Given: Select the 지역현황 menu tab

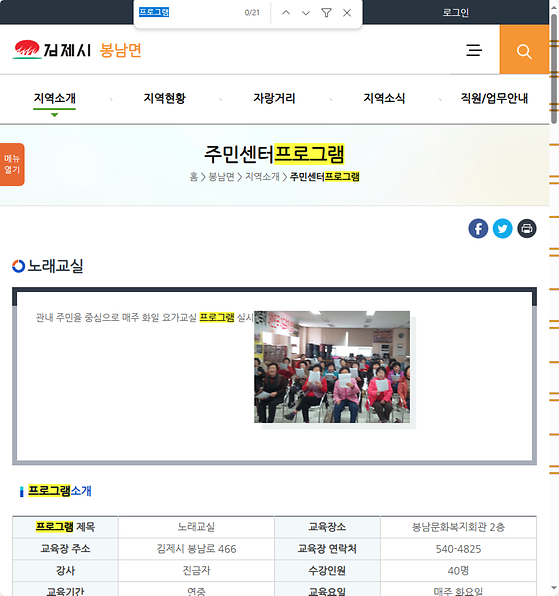Looking at the screenshot, I should click(x=164, y=98).
